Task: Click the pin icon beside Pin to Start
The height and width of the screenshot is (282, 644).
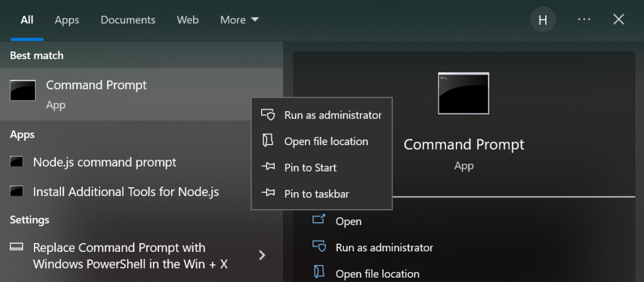Action: pyautogui.click(x=268, y=167)
